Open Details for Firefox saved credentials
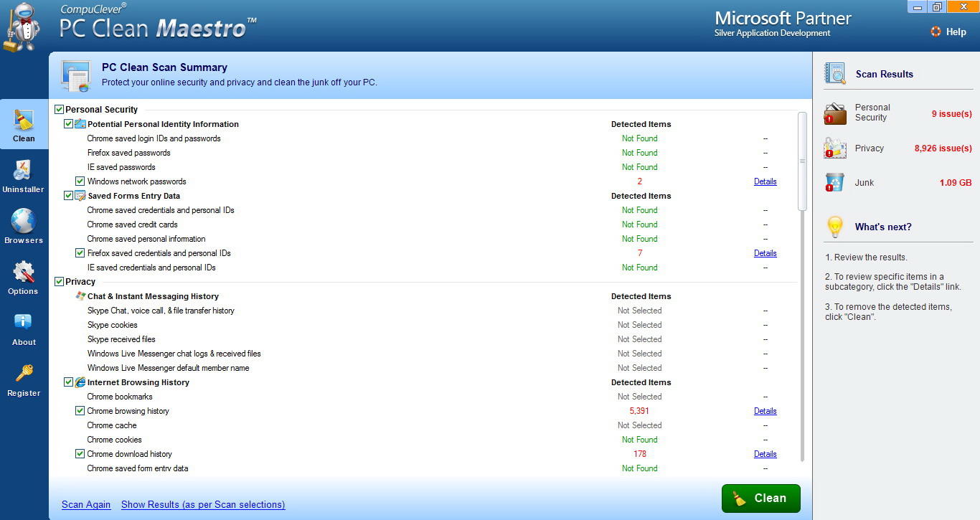Screen dimensions: 980x520 click(x=765, y=253)
